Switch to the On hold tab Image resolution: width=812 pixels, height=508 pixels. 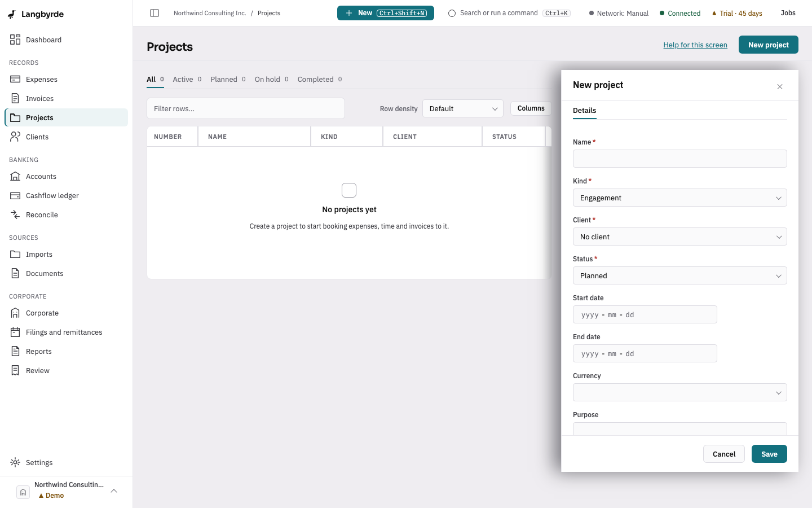[271, 79]
